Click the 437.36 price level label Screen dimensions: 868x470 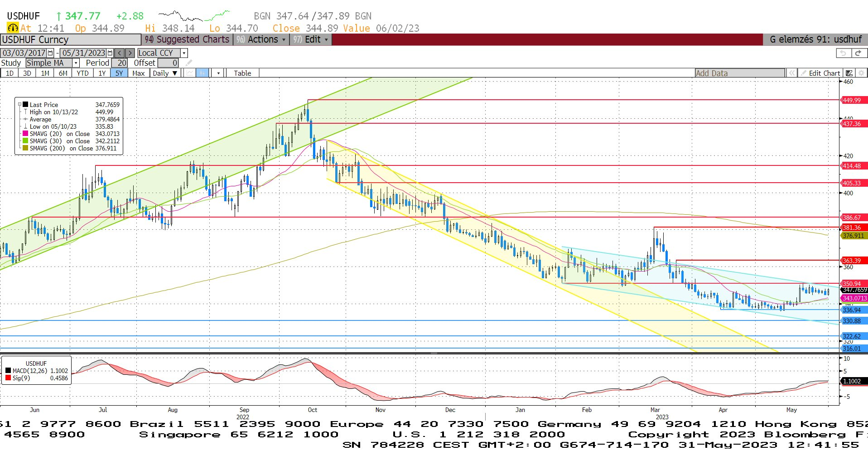point(854,124)
